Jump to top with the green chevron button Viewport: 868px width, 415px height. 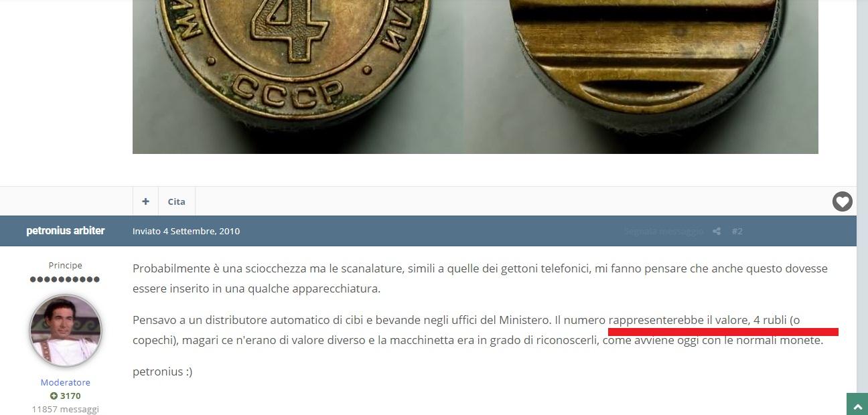[857, 404]
